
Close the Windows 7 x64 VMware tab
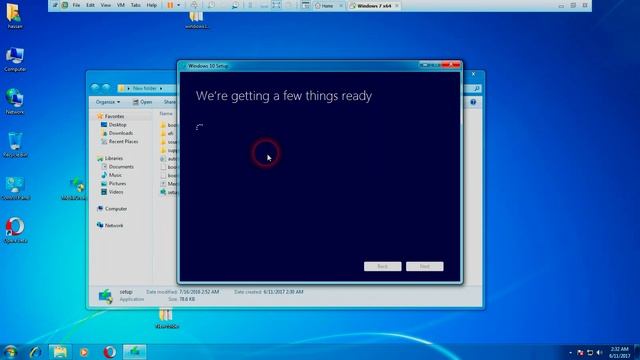point(397,6)
